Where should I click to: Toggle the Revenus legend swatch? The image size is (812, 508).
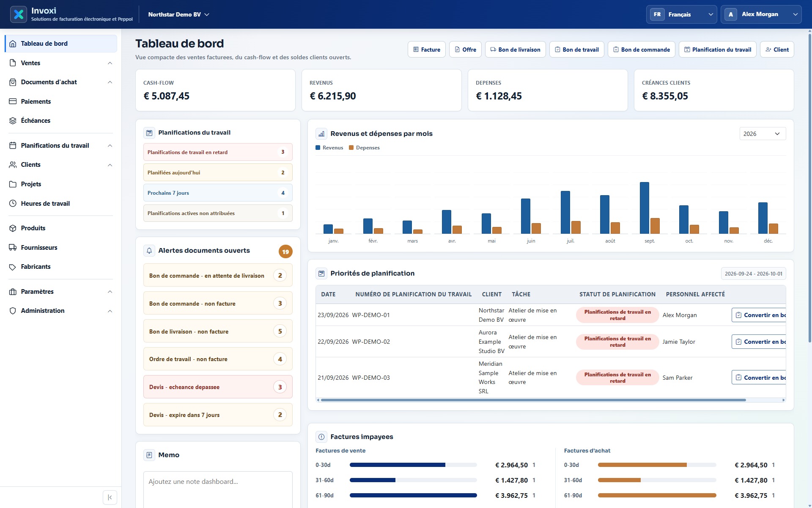click(x=318, y=148)
